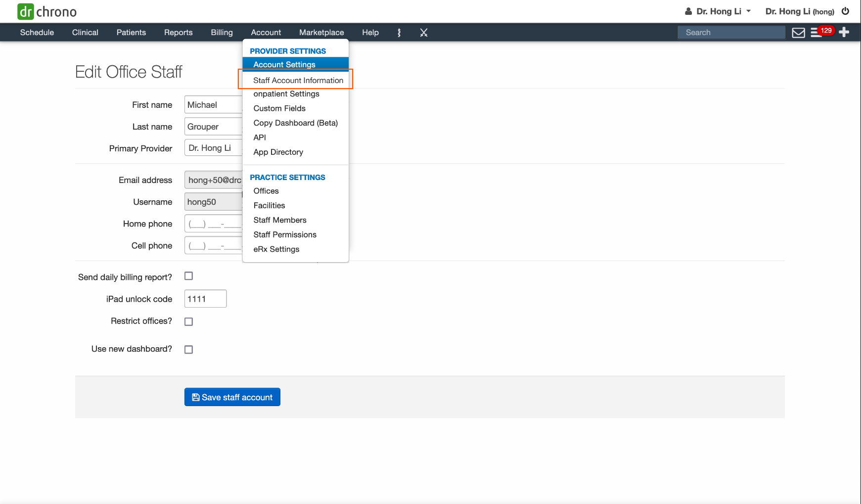Open the Primary Provider dropdown
Viewport: 861px width, 504px height.
click(x=214, y=148)
